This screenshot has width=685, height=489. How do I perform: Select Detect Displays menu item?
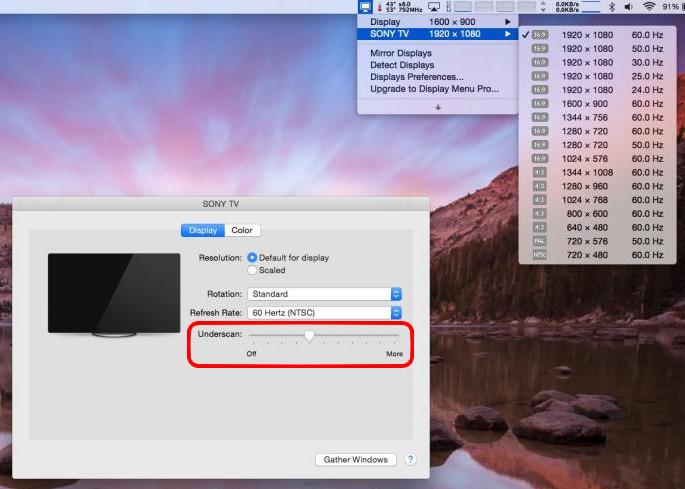point(402,65)
